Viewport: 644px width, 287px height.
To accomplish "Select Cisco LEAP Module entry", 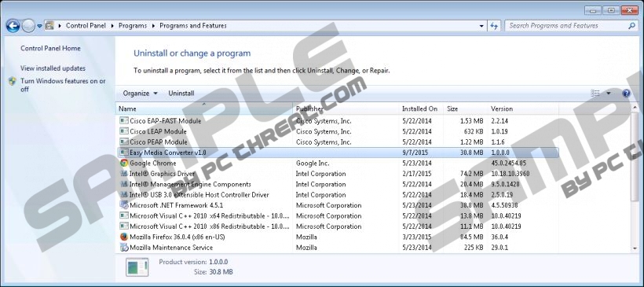I will coord(338,131).
